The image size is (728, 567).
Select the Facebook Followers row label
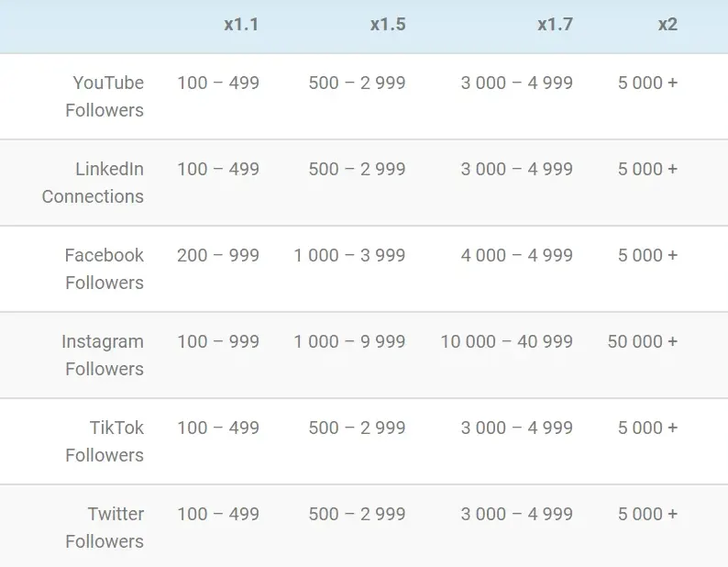(104, 269)
